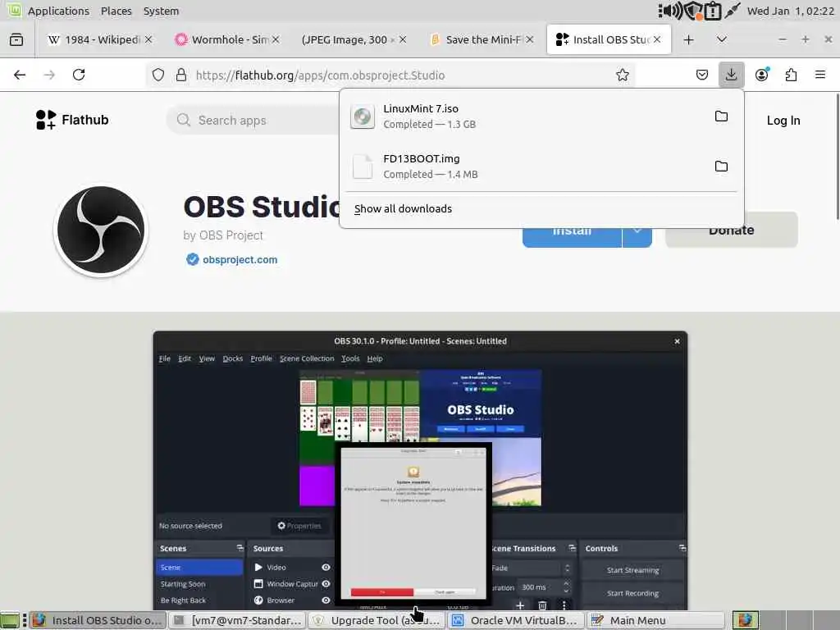Click the blue Install button
The width and height of the screenshot is (840, 630).
coord(572,231)
